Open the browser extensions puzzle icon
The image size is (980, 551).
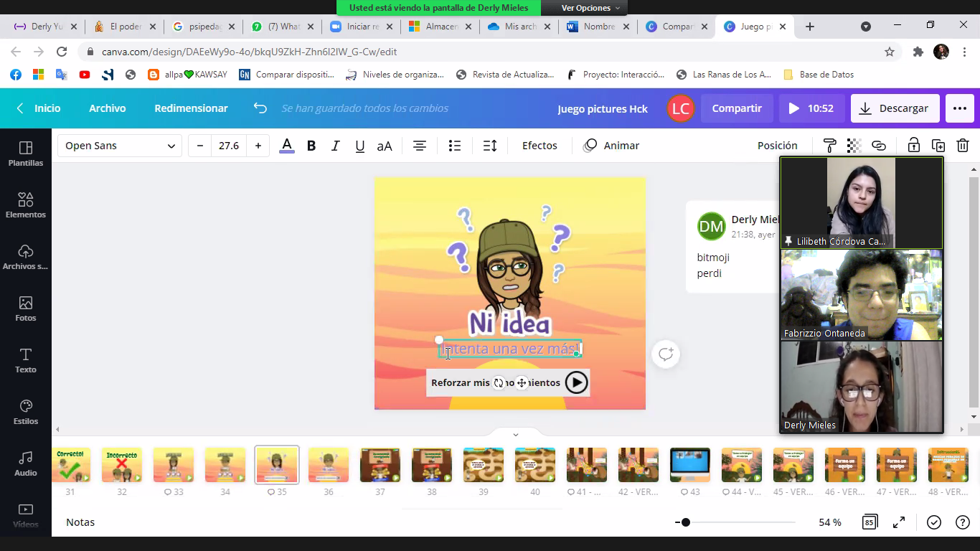918,52
